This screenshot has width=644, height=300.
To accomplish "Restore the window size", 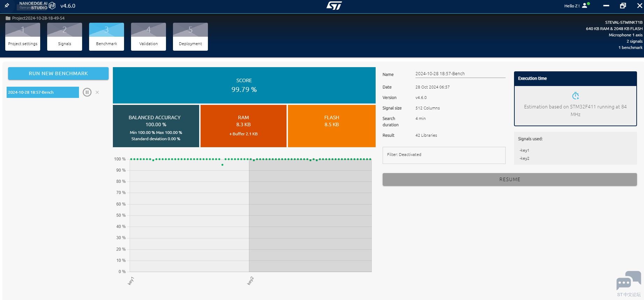I will tap(623, 6).
